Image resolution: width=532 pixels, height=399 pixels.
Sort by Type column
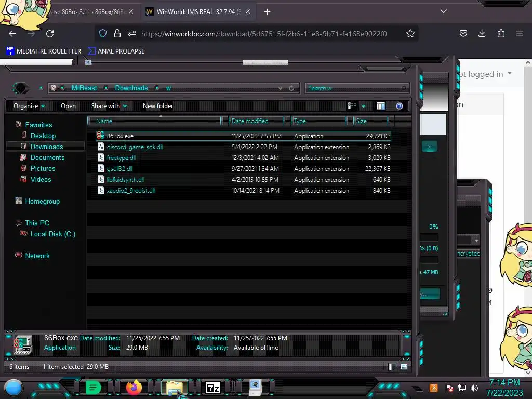click(318, 121)
